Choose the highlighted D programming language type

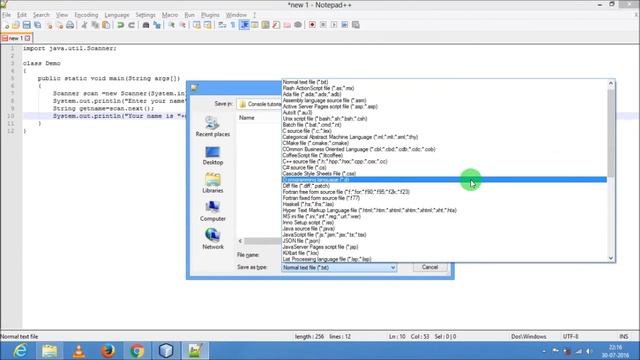(x=444, y=180)
